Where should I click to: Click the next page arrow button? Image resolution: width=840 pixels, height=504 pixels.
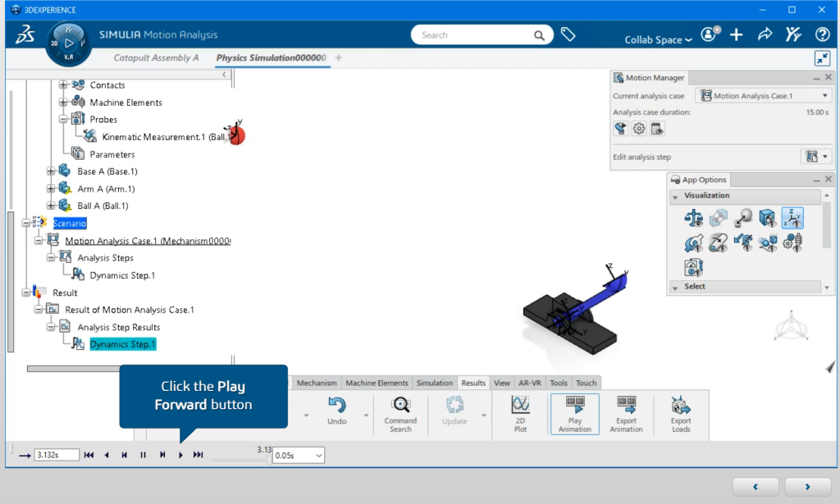[807, 487]
